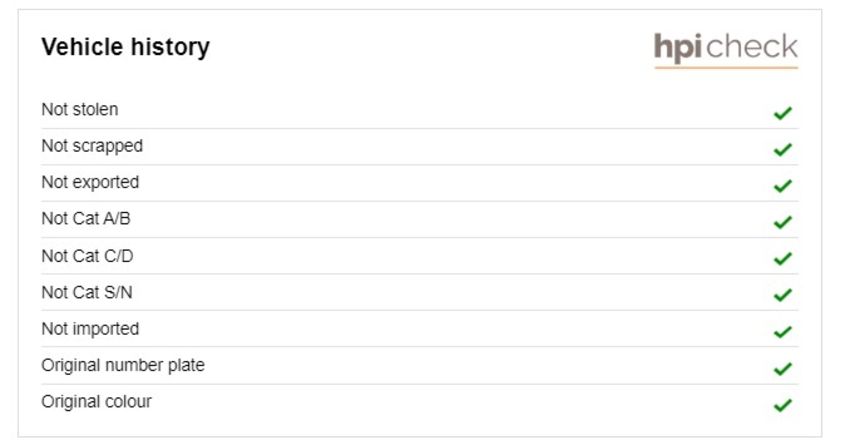Click the Not Cat C/D text
The height and width of the screenshot is (440, 850).
pyautogui.click(x=87, y=256)
